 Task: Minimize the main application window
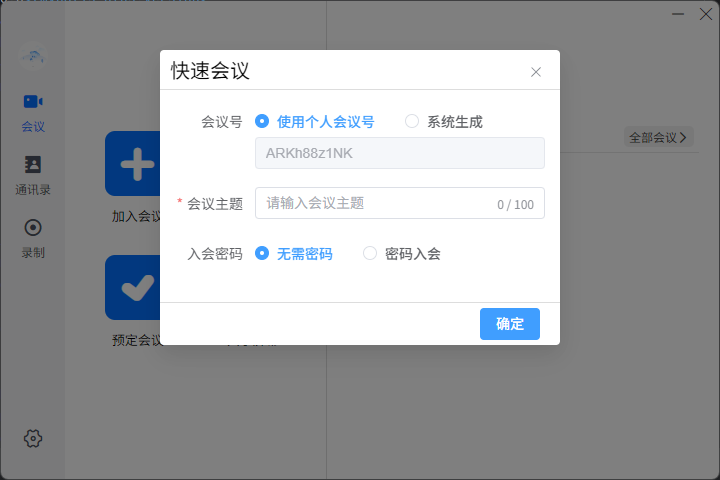pyautogui.click(x=677, y=14)
